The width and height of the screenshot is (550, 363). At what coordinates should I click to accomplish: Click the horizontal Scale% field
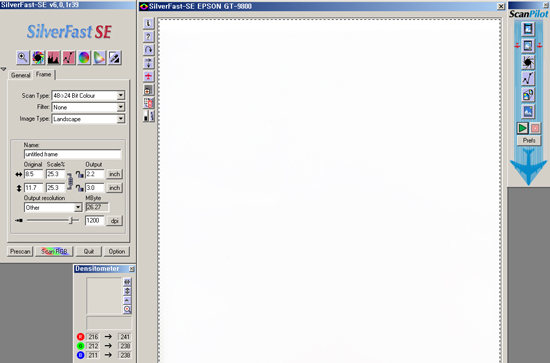click(55, 174)
